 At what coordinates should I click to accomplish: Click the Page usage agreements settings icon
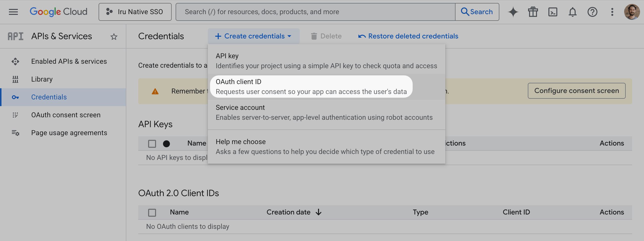click(x=15, y=133)
